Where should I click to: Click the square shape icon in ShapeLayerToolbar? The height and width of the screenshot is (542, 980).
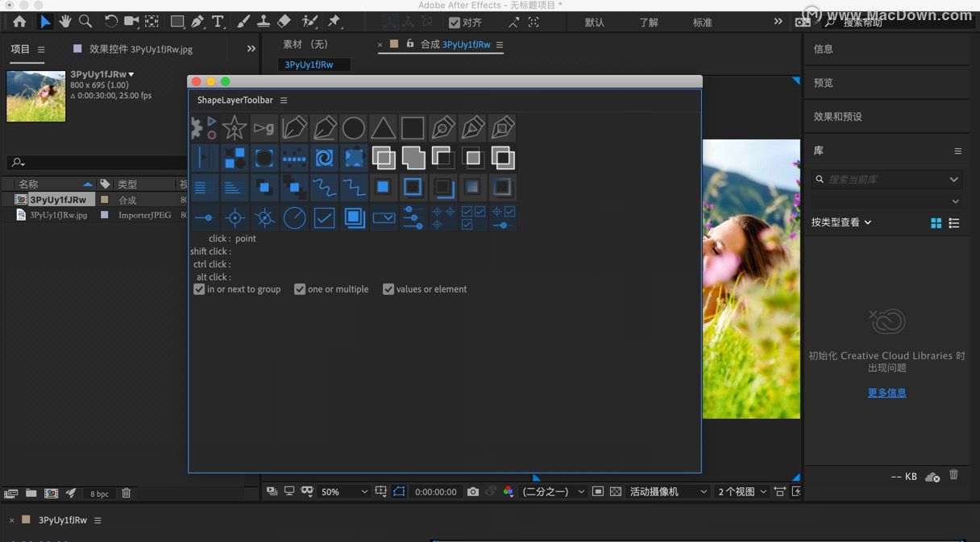(x=413, y=128)
